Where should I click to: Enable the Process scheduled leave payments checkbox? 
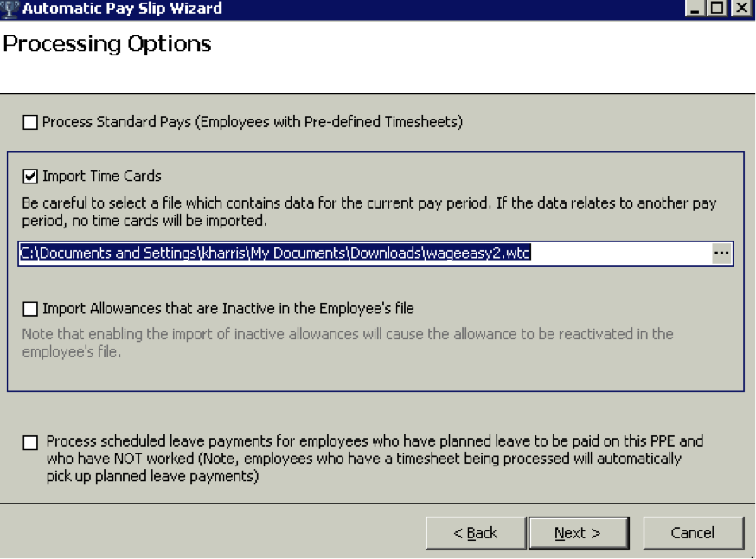31,443
